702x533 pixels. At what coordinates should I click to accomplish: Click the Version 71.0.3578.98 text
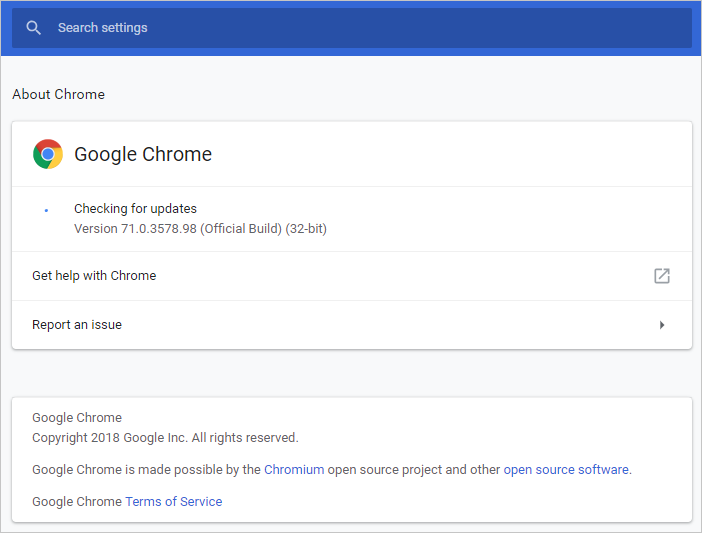135,229
